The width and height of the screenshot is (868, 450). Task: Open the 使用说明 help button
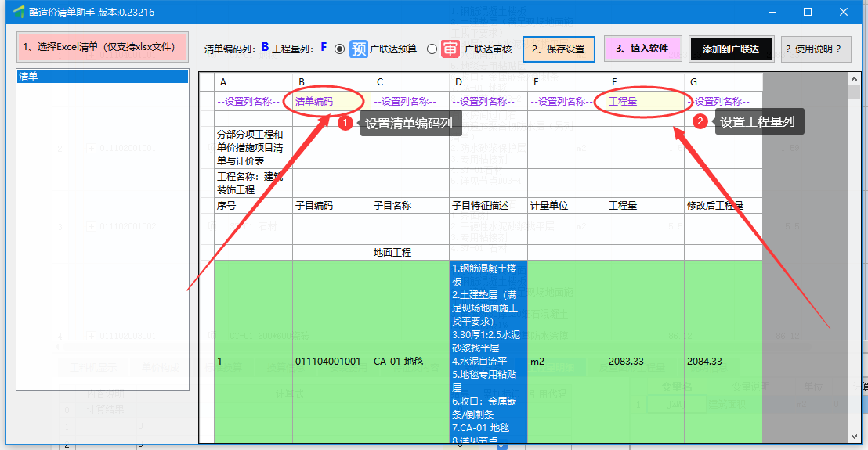tap(816, 49)
